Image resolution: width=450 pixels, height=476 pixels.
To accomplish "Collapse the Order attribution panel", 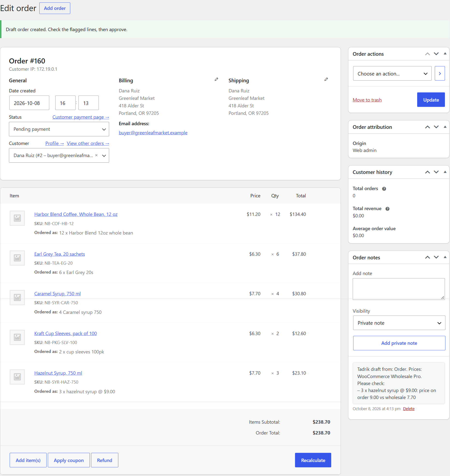I will (x=445, y=127).
